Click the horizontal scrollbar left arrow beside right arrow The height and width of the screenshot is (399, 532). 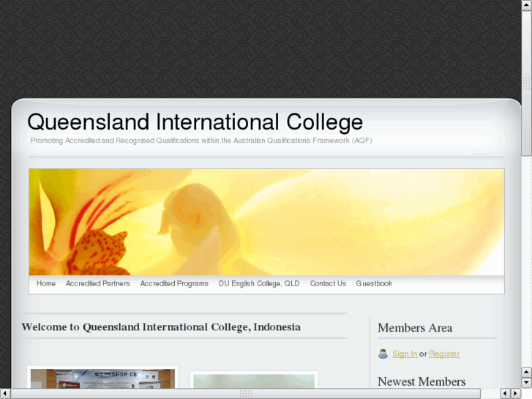(505, 393)
